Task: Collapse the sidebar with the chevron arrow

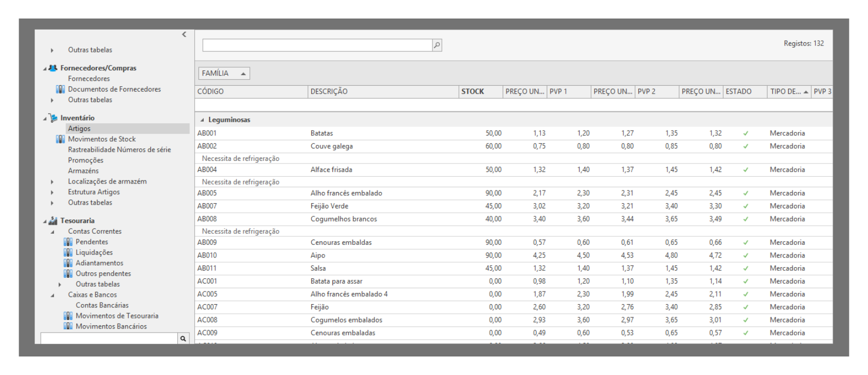Action: [x=184, y=34]
